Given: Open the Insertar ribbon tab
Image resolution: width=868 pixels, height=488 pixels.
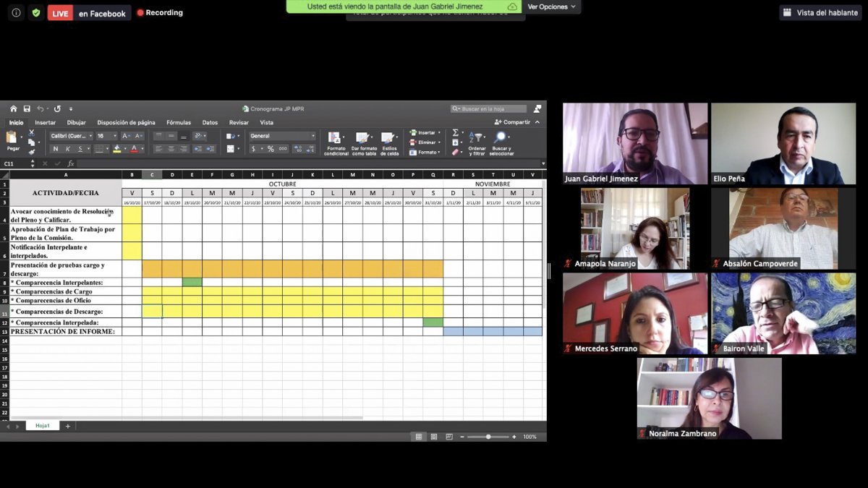Looking at the screenshot, I should coord(45,123).
